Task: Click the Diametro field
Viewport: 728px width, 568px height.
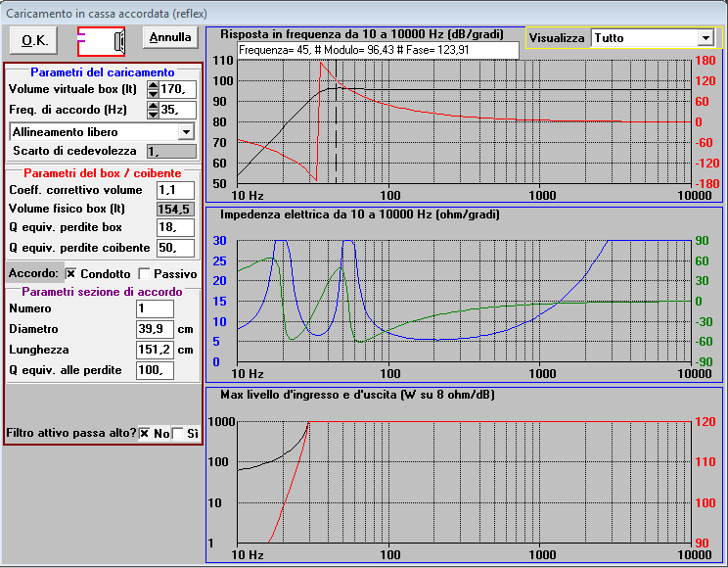Action: point(155,329)
